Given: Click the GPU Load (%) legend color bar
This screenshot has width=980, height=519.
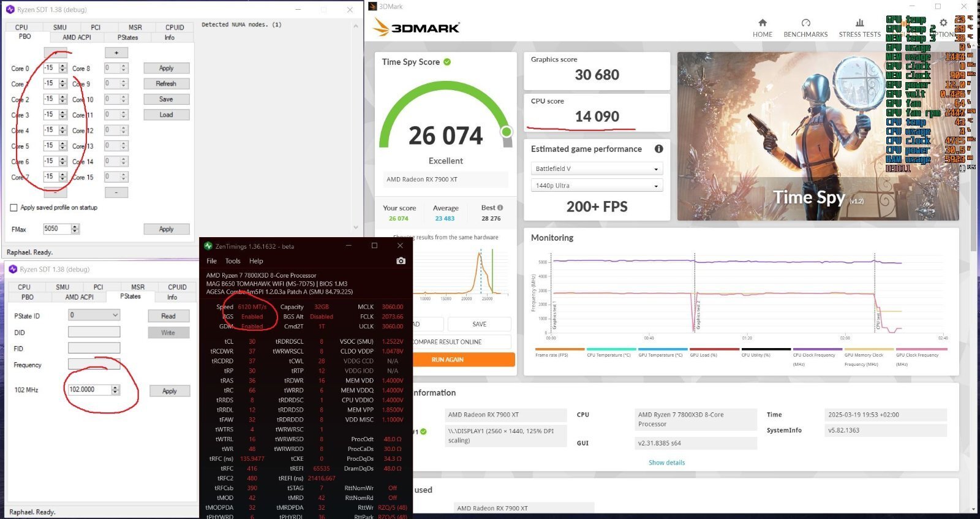Looking at the screenshot, I should 714,349.
